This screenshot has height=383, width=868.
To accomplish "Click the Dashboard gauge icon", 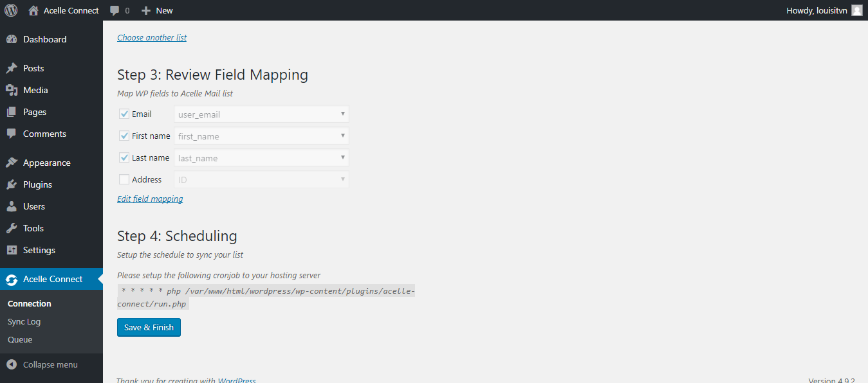I will pos(12,39).
